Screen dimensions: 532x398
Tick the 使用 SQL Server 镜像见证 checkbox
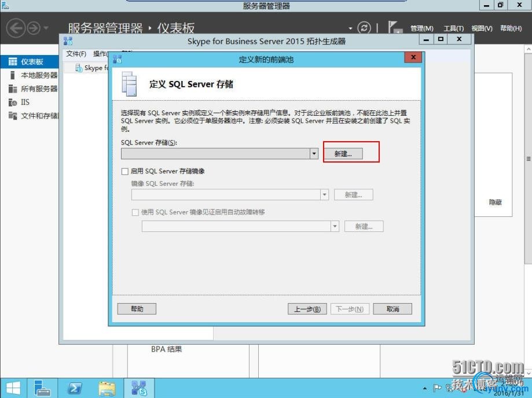tap(135, 212)
